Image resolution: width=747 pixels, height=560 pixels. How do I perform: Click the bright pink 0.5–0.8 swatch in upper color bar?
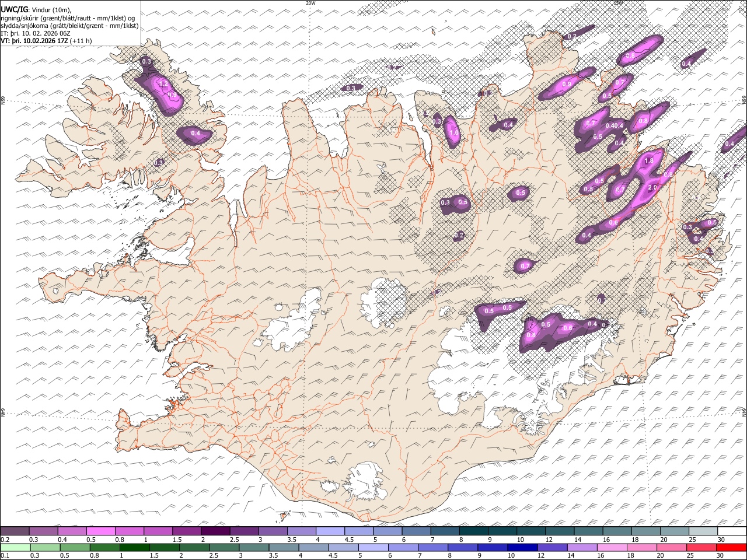[101, 531]
